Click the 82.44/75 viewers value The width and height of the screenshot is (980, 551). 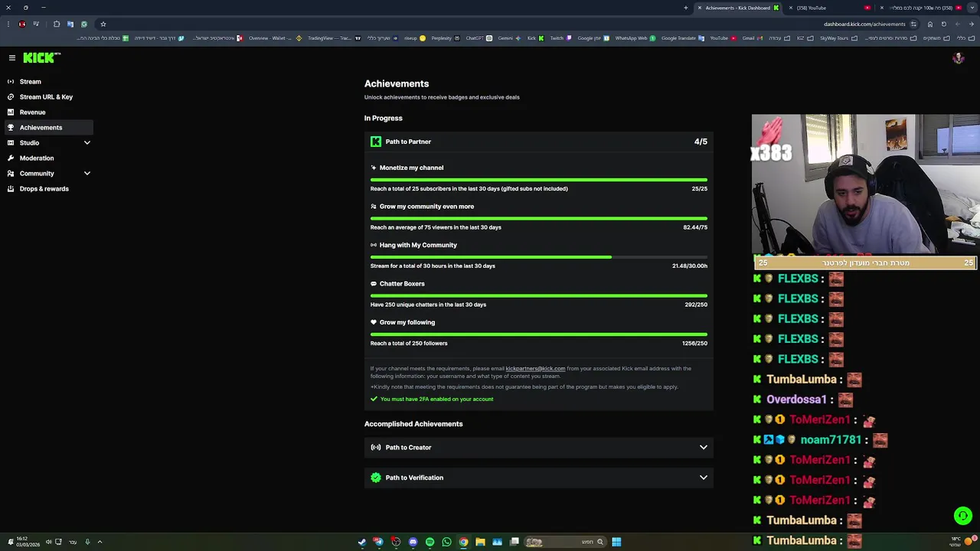pyautogui.click(x=695, y=227)
